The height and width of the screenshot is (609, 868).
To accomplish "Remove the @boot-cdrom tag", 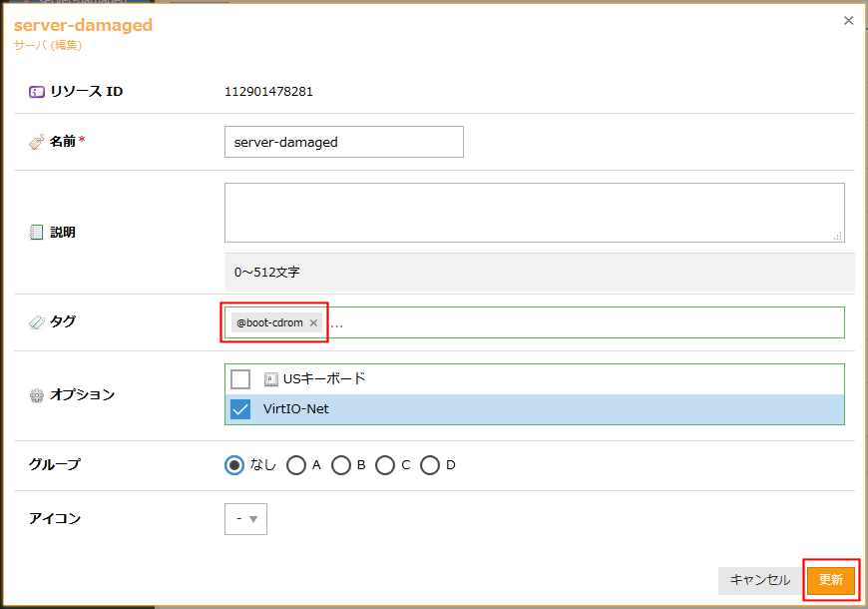I will pyautogui.click(x=313, y=322).
